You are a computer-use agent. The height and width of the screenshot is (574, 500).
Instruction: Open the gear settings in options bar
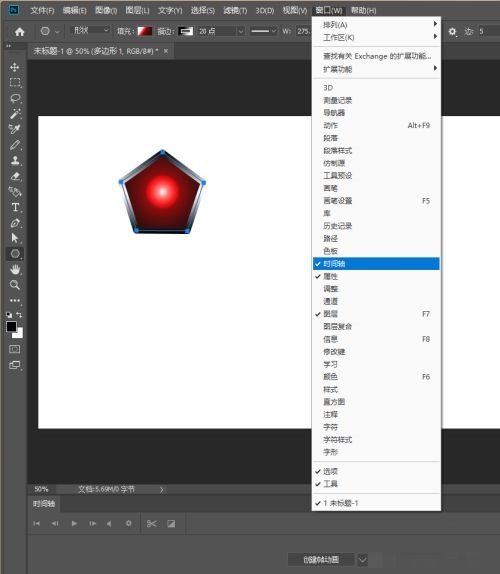tap(452, 32)
